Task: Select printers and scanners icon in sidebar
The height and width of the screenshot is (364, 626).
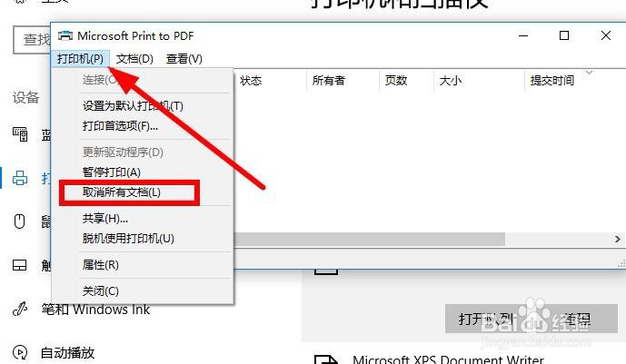Action: tap(20, 178)
